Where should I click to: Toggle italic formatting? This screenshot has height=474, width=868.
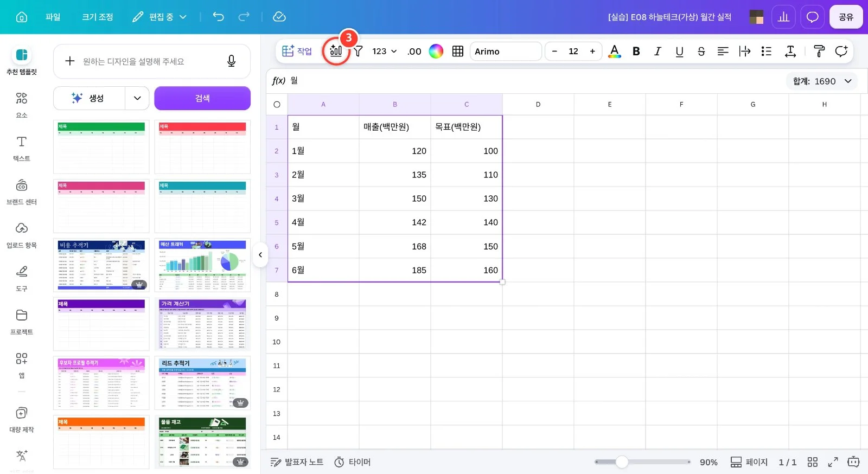(x=658, y=51)
